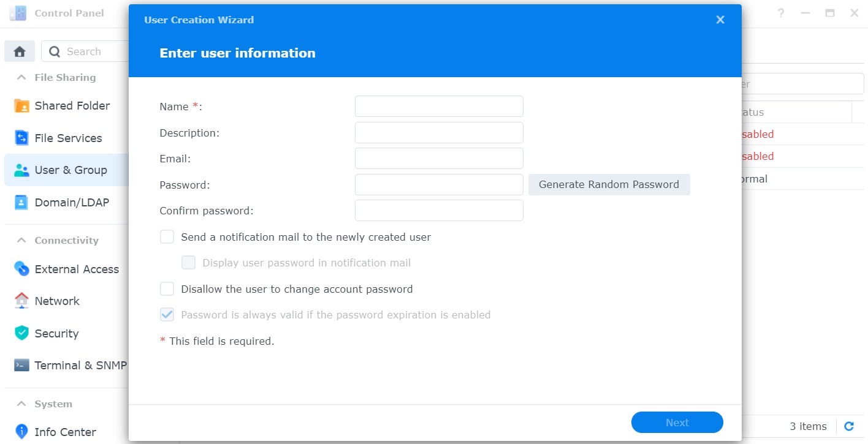Focus the Description input field
The width and height of the screenshot is (868, 444).
coord(439,132)
